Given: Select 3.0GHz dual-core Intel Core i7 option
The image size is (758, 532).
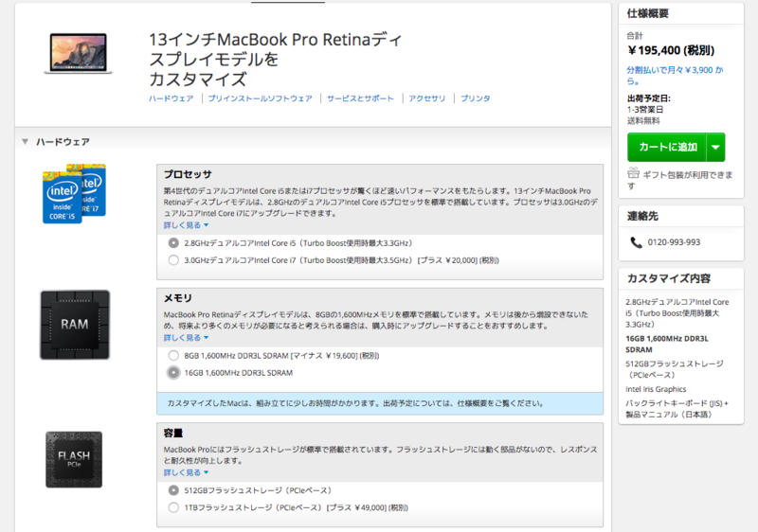Looking at the screenshot, I should tap(173, 260).
